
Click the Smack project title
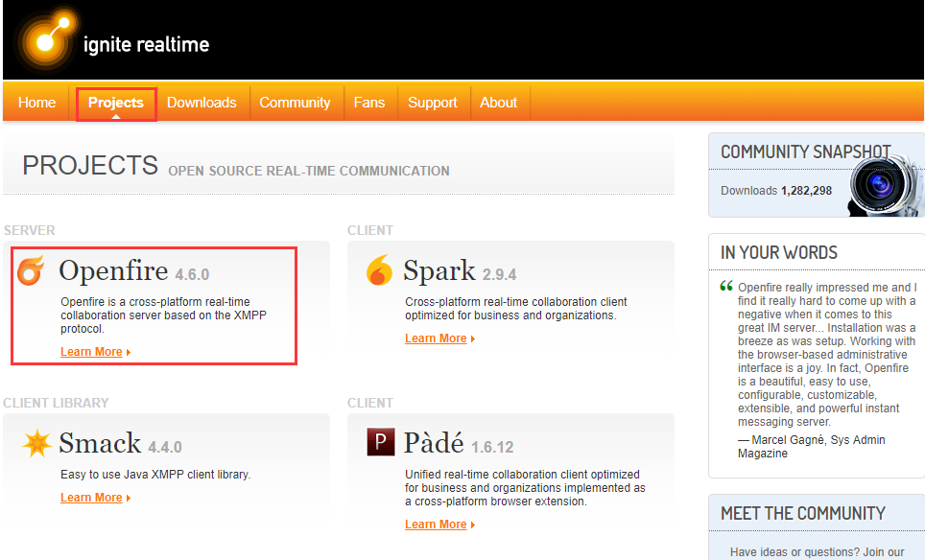point(101,443)
